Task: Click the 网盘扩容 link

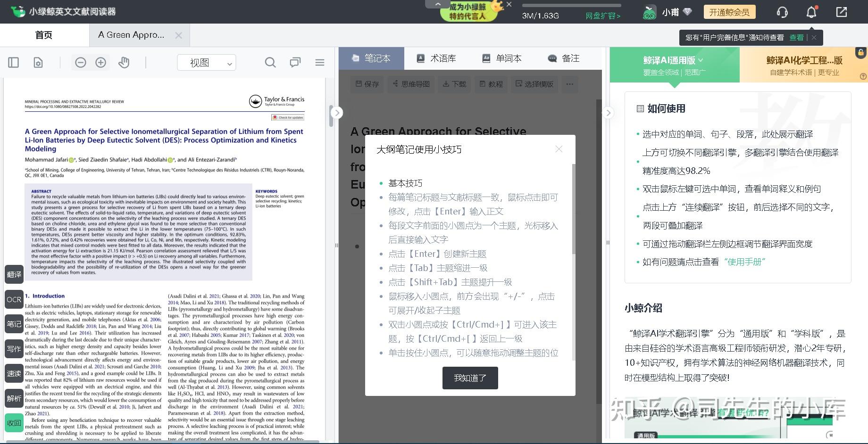Action: pos(603,16)
